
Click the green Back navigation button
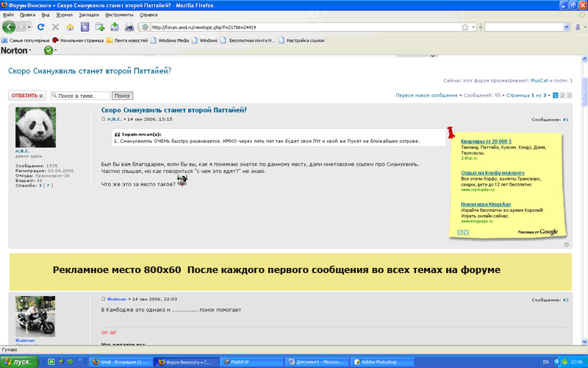pos(9,27)
